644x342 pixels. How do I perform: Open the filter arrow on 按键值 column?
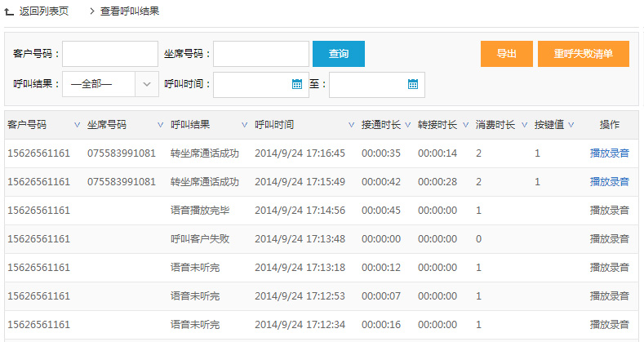[x=571, y=126]
